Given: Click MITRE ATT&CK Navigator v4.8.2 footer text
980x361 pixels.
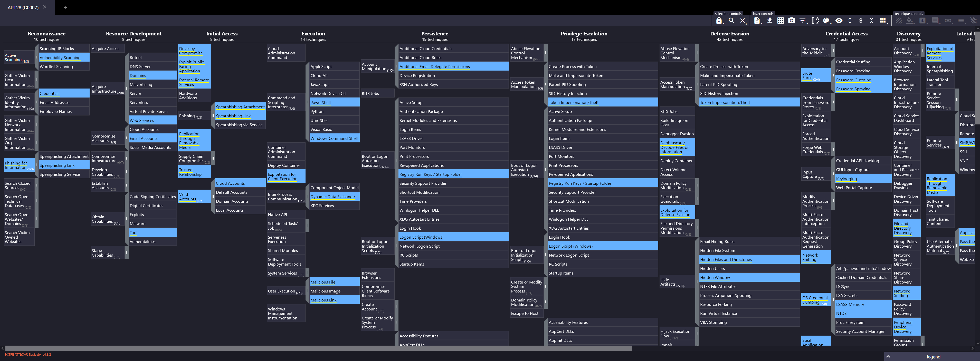Looking at the screenshot, I should point(28,355).
